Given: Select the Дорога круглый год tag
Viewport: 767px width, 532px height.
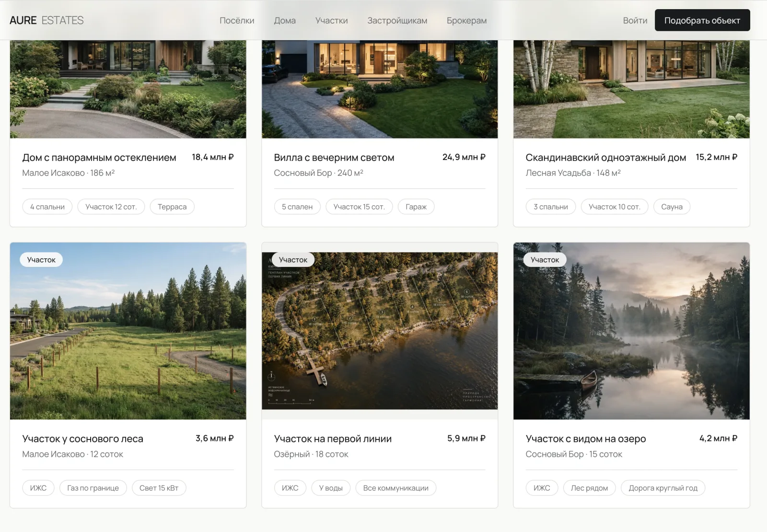Looking at the screenshot, I should click(x=663, y=488).
